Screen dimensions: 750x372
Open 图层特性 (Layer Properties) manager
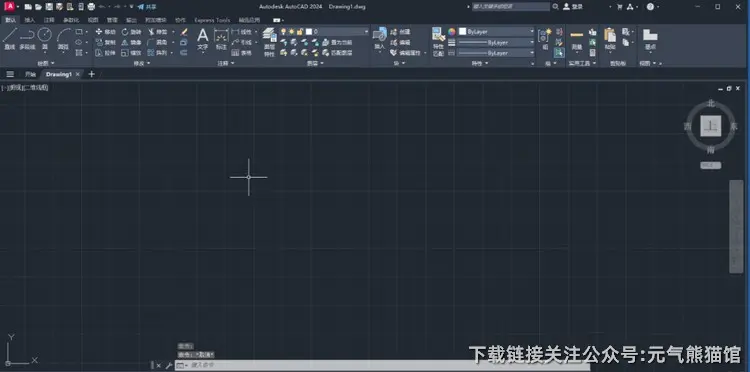pyautogui.click(x=269, y=42)
